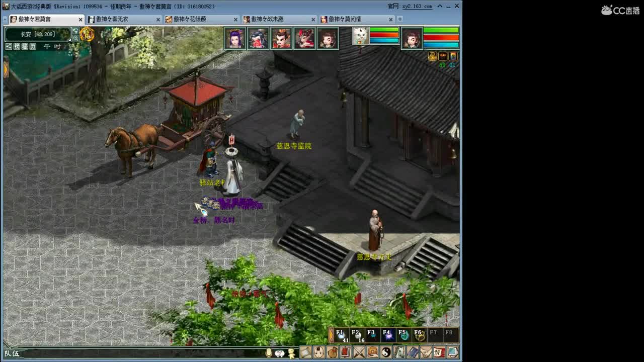Select the red-haired team member portrait
The image size is (644, 362).
[304, 38]
